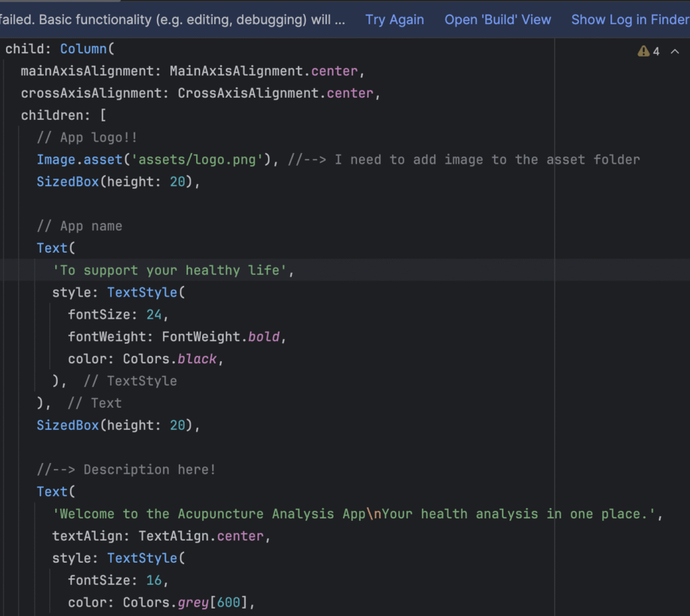Viewport: 690px width, 616px height.
Task: Open the 'Build' View link
Action: pos(497,20)
